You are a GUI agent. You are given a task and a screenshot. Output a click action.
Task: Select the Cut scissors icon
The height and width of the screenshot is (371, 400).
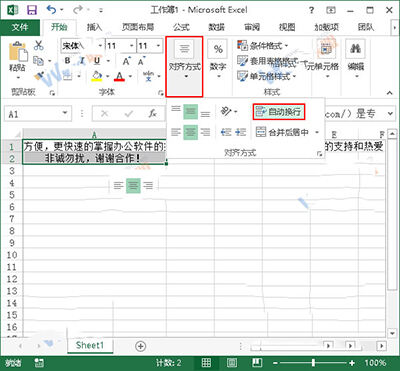(39, 45)
